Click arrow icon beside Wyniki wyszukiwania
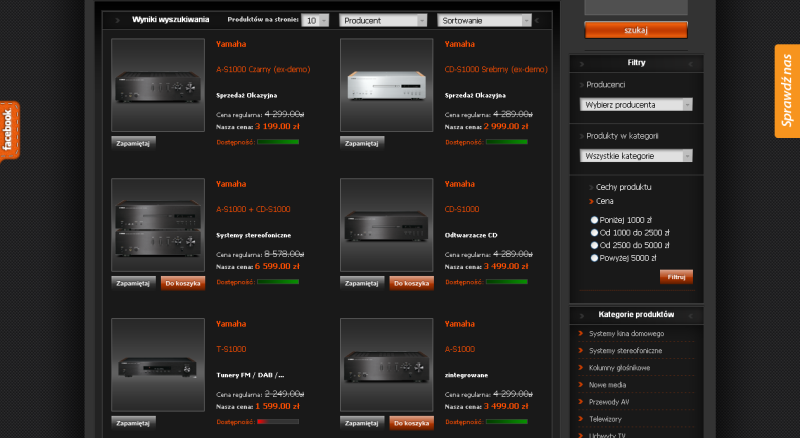The height and width of the screenshot is (438, 800). coord(117,20)
